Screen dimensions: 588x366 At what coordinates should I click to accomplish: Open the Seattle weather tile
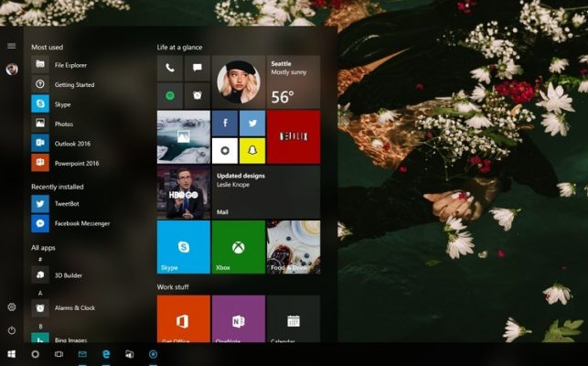(x=293, y=81)
